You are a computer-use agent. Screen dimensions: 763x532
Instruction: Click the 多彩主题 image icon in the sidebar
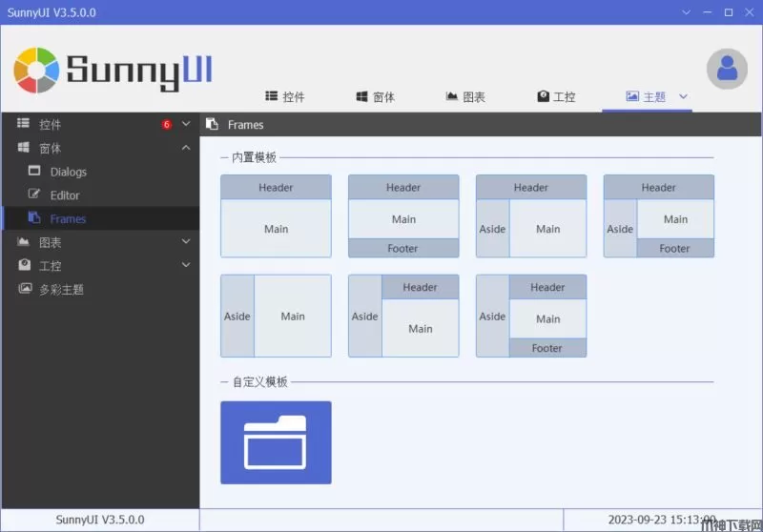[25, 289]
